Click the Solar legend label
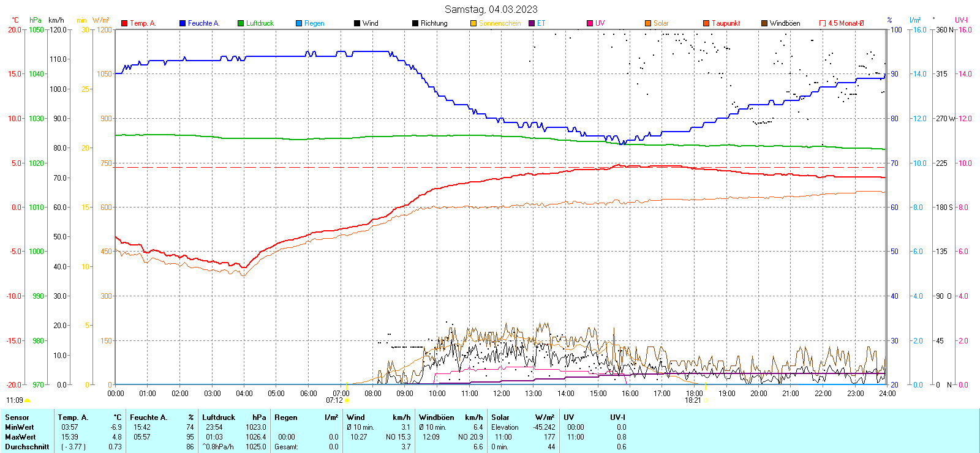Screen dimensions: 980x453 [x=661, y=23]
